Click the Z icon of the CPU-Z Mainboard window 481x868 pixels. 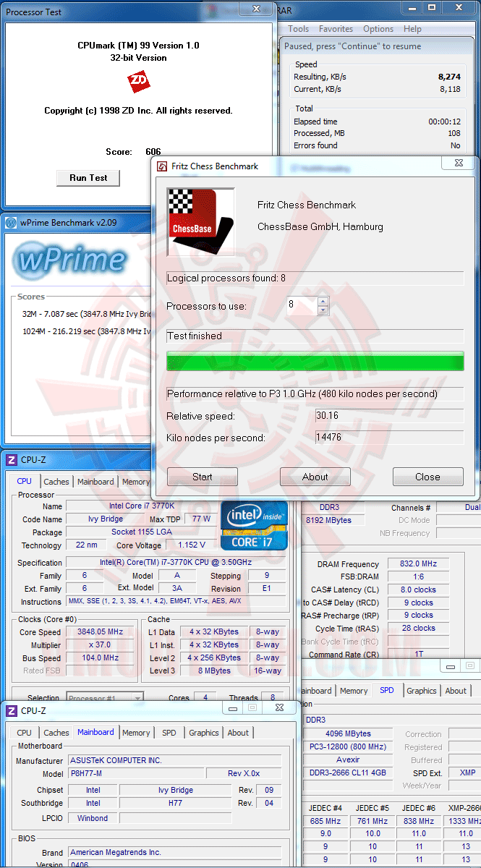[12, 711]
